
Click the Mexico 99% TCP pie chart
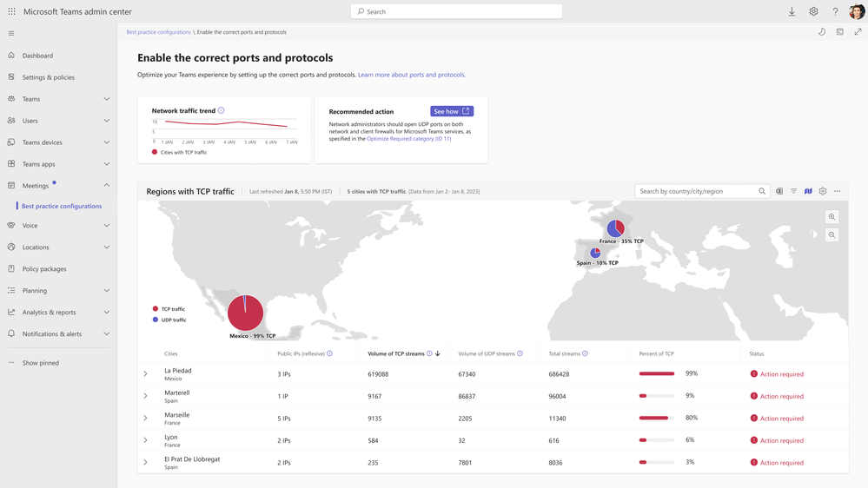245,313
